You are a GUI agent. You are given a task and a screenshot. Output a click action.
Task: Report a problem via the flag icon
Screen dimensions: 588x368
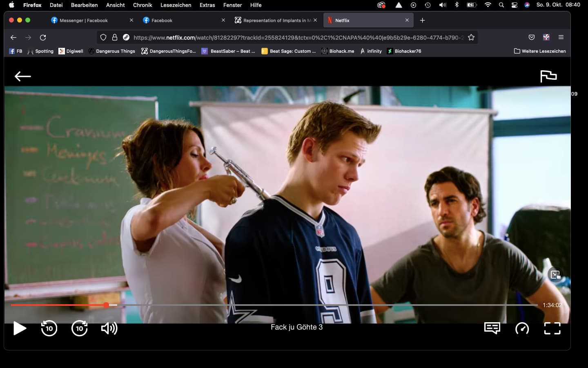pyautogui.click(x=548, y=76)
